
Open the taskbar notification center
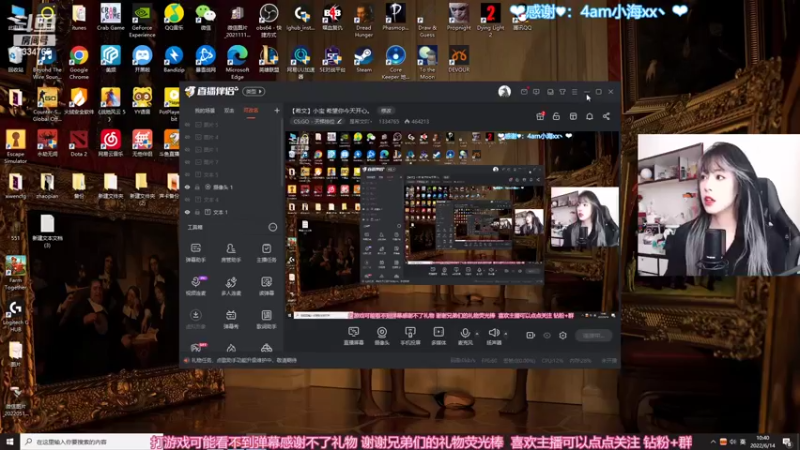[x=788, y=442]
